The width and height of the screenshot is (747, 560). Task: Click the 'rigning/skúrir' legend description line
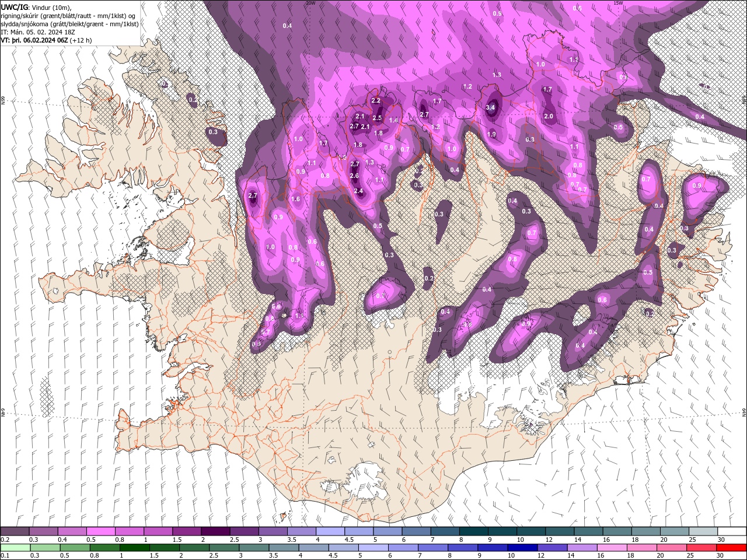(x=68, y=16)
